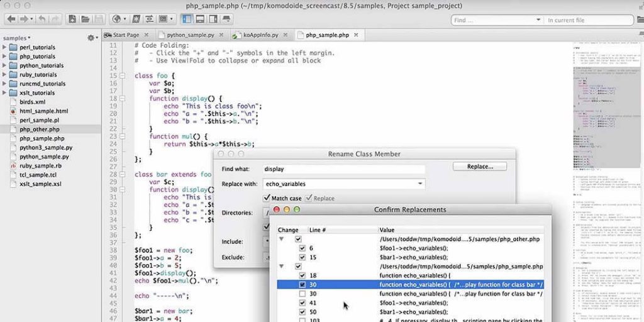
Task: Expand the perl_tutorials folder
Action: (x=4, y=47)
